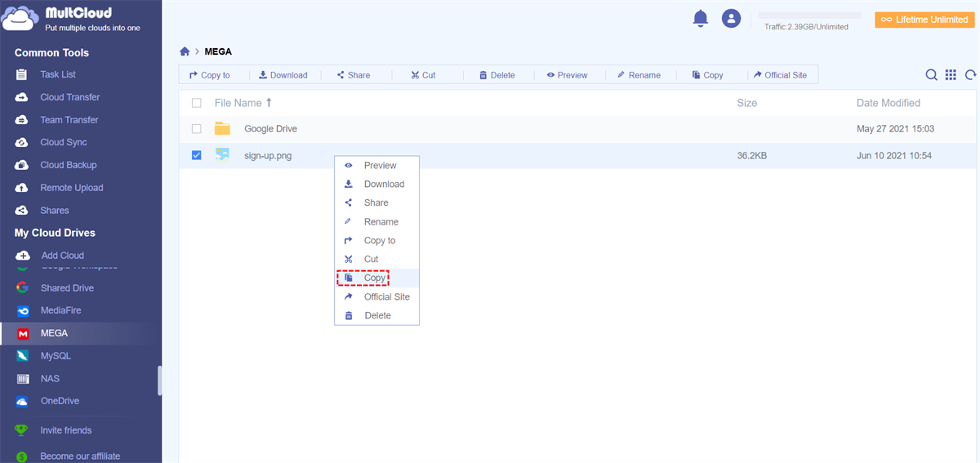Click Cut in toolbar
The height and width of the screenshot is (463, 980).
[x=423, y=75]
